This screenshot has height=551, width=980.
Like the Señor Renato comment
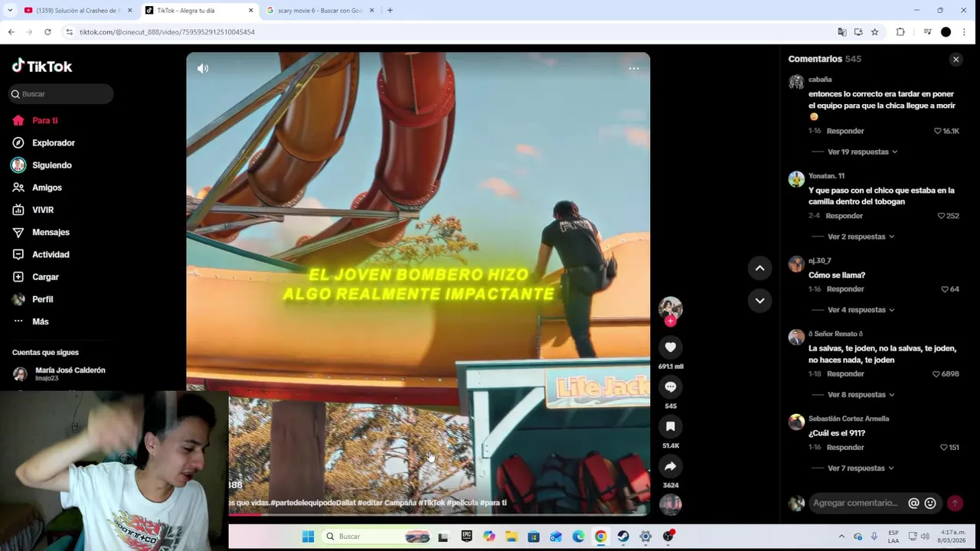pyautogui.click(x=936, y=374)
